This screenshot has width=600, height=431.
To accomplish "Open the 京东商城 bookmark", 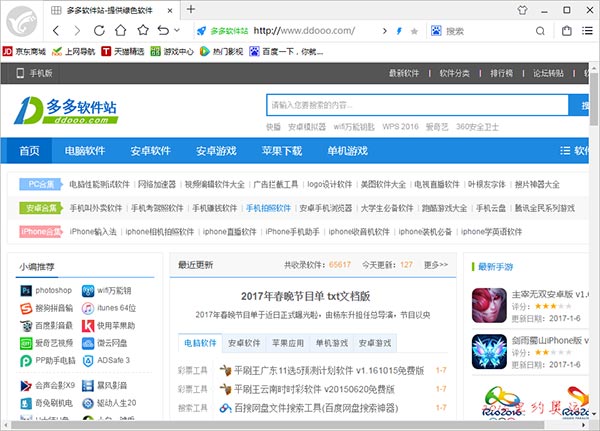I will click(24, 51).
